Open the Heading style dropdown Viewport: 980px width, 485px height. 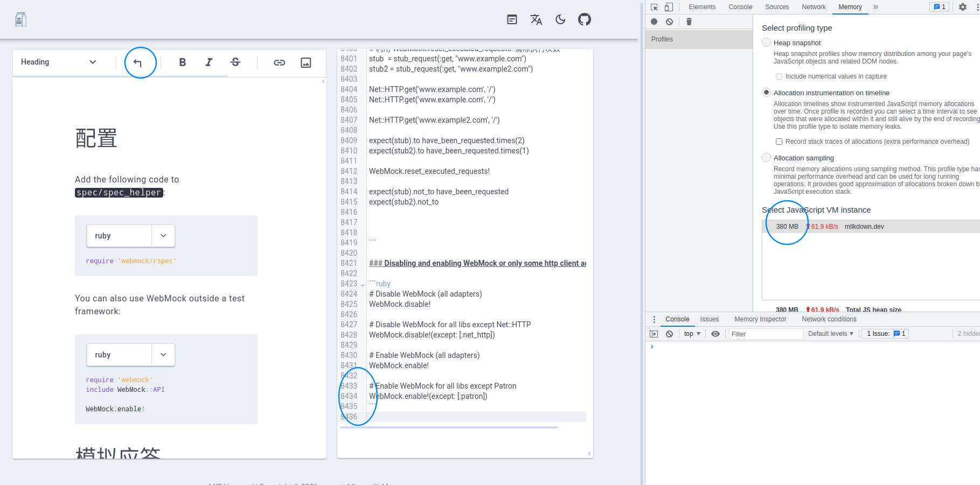pos(59,62)
